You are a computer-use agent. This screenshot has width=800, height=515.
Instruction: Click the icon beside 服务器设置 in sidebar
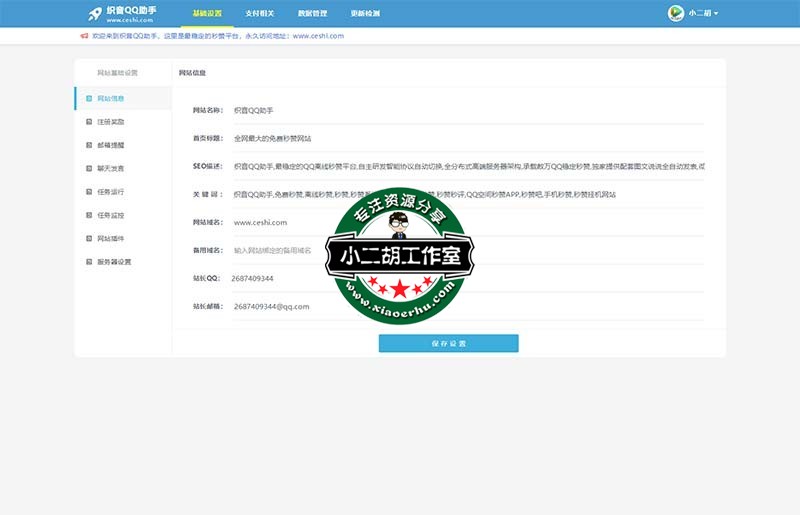tap(88, 261)
